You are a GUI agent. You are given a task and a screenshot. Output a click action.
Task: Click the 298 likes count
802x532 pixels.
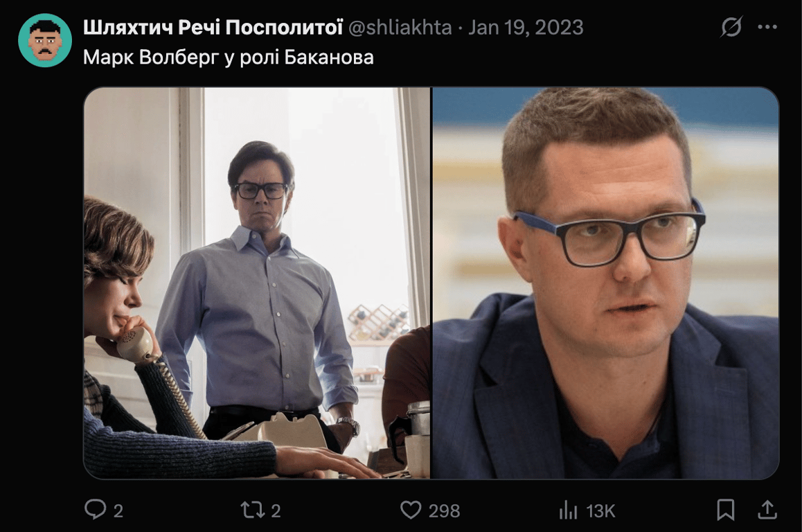point(445,511)
